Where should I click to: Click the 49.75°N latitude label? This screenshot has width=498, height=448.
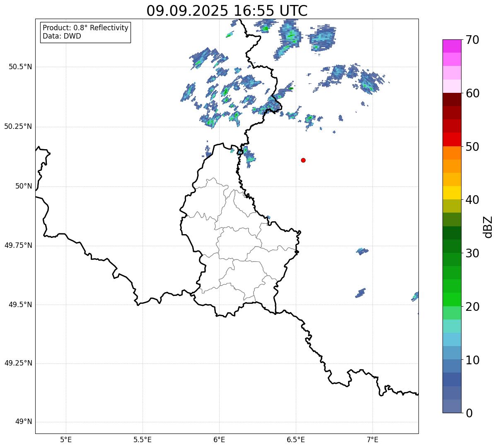pyautogui.click(x=18, y=245)
